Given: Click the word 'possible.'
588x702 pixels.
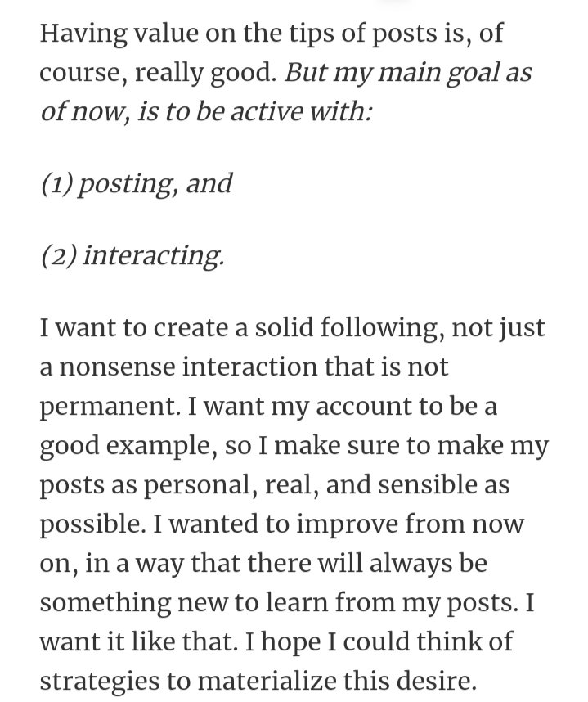Looking at the screenshot, I should click(93, 524).
